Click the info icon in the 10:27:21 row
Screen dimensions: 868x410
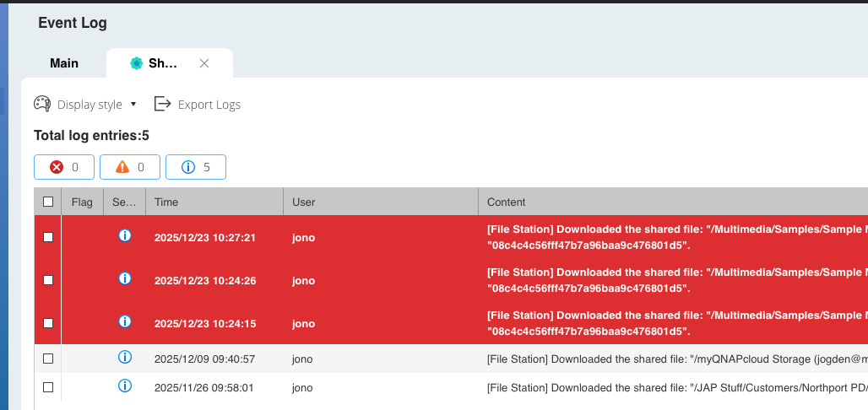[125, 236]
